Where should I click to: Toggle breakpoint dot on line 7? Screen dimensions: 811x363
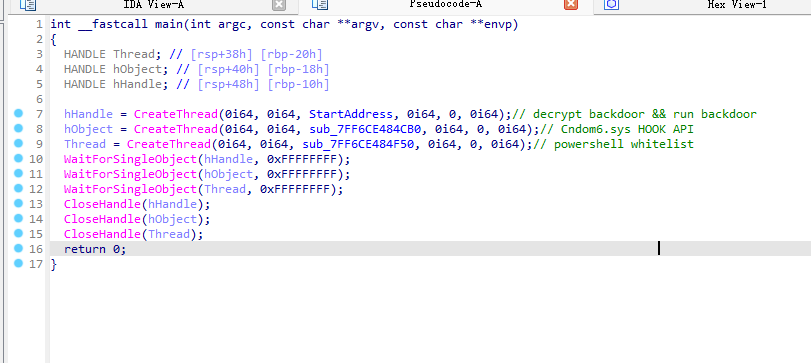tap(19, 113)
